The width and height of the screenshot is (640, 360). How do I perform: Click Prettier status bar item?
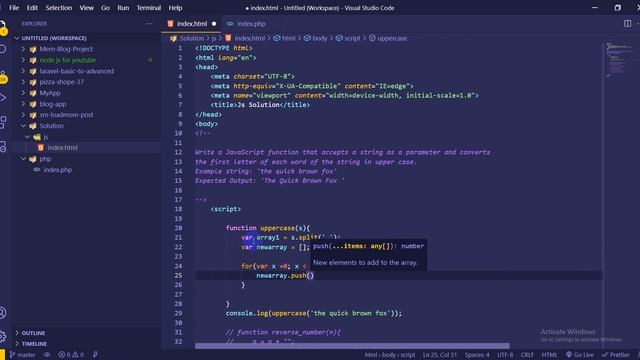tap(615, 355)
